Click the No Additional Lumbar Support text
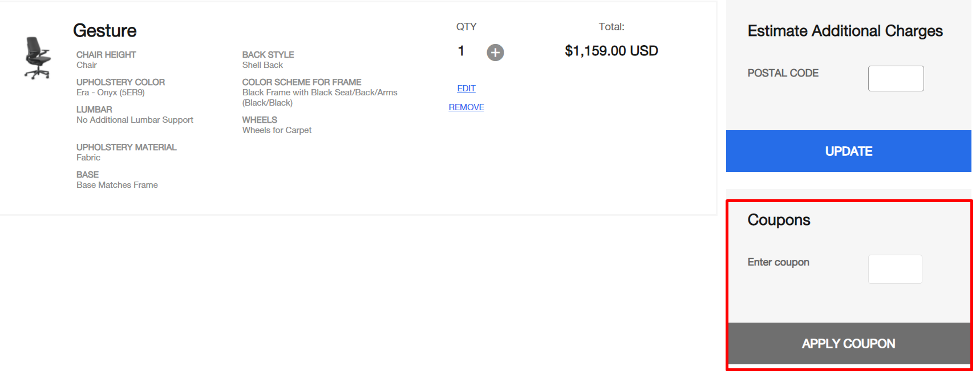Viewport: 980px width, 378px height. [x=135, y=120]
